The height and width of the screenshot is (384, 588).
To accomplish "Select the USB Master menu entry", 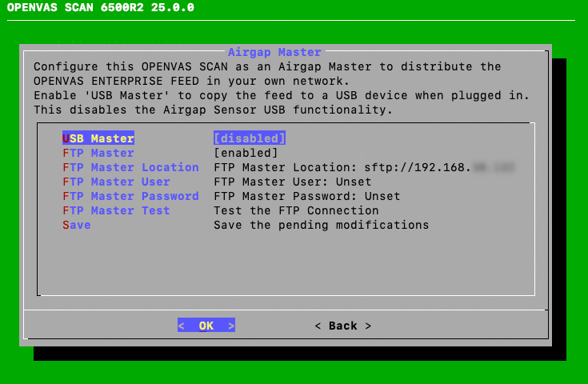I will [x=98, y=138].
